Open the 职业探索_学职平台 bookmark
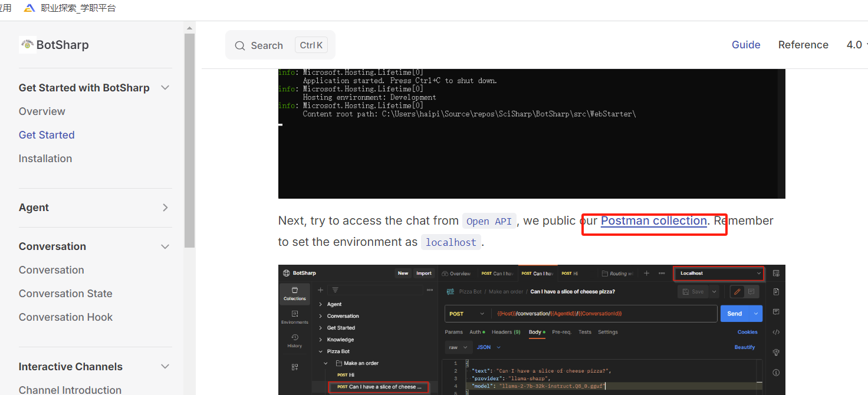 [x=70, y=8]
